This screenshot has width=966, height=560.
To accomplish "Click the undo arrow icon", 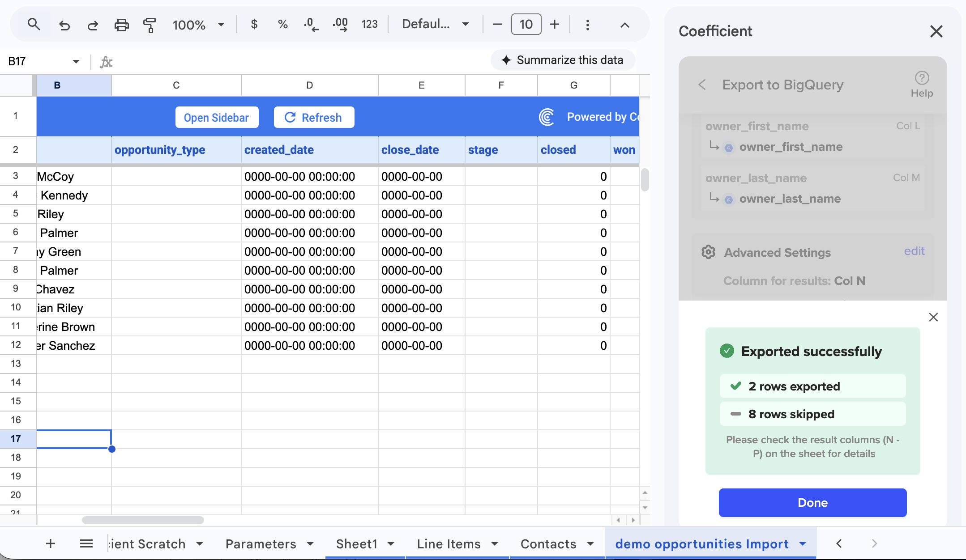I will pos(64,25).
